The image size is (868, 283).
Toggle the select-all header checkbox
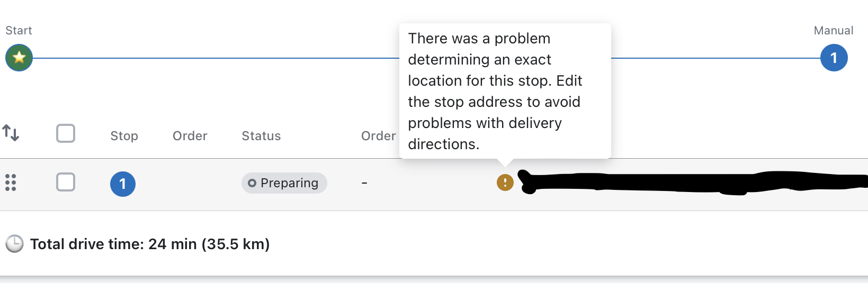click(x=66, y=133)
